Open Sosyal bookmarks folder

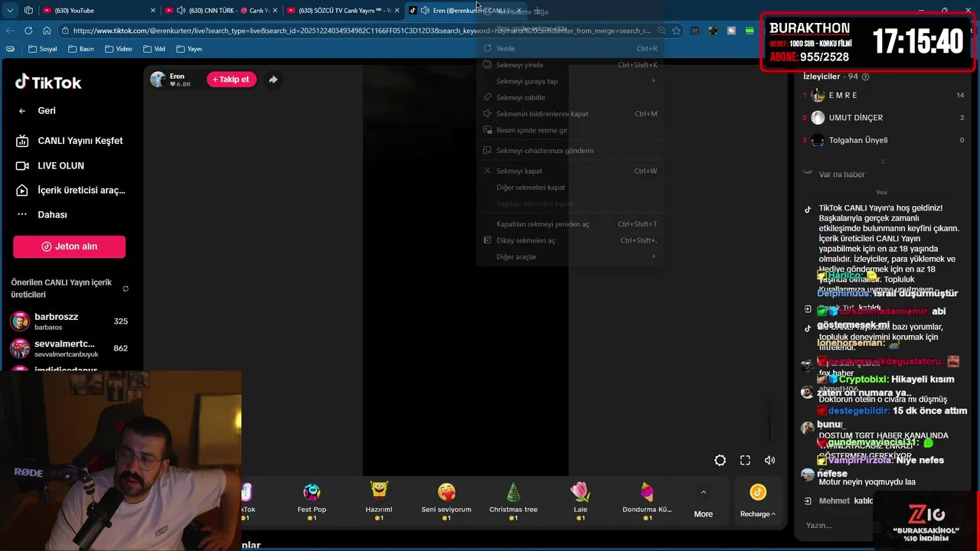coord(42,49)
